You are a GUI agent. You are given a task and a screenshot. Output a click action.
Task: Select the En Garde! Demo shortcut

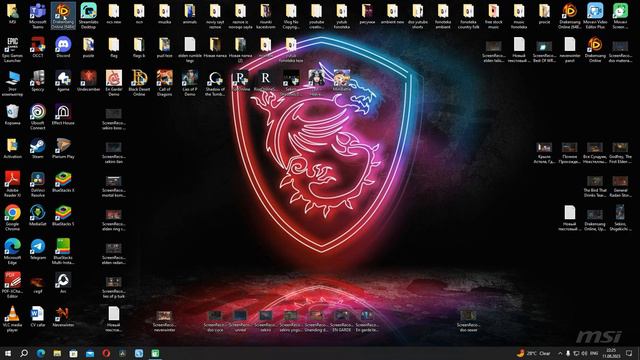coord(113,83)
